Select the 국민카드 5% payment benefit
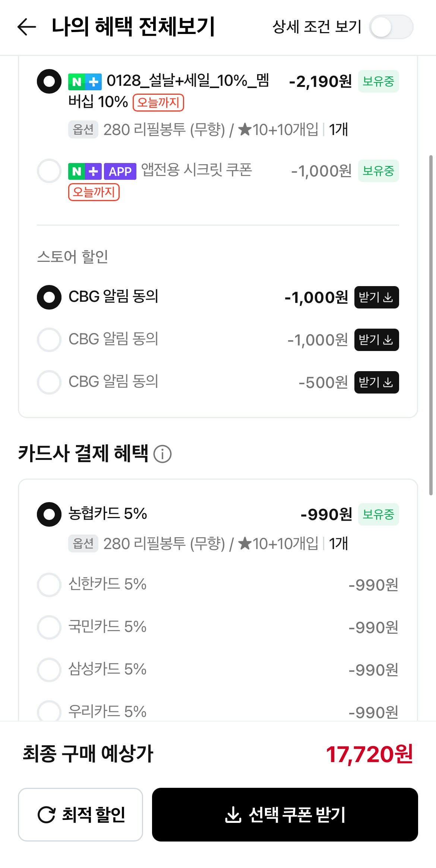 [x=49, y=627]
